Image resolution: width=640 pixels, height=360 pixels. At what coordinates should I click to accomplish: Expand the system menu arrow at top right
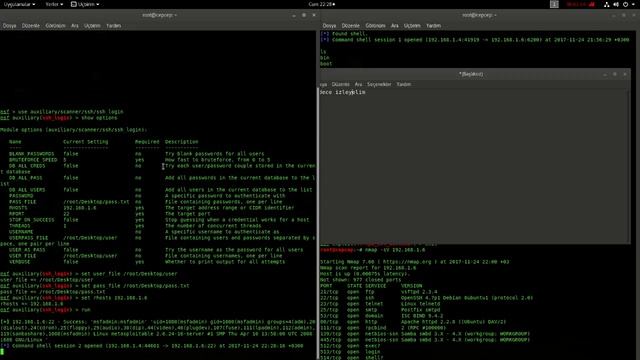tap(634, 4)
